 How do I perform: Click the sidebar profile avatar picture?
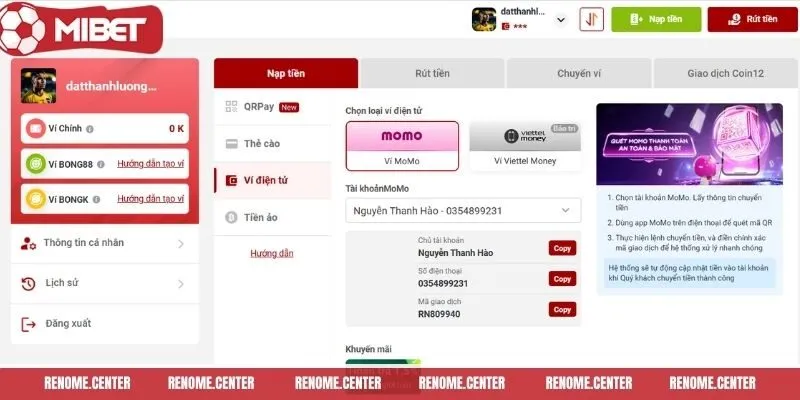tap(39, 86)
